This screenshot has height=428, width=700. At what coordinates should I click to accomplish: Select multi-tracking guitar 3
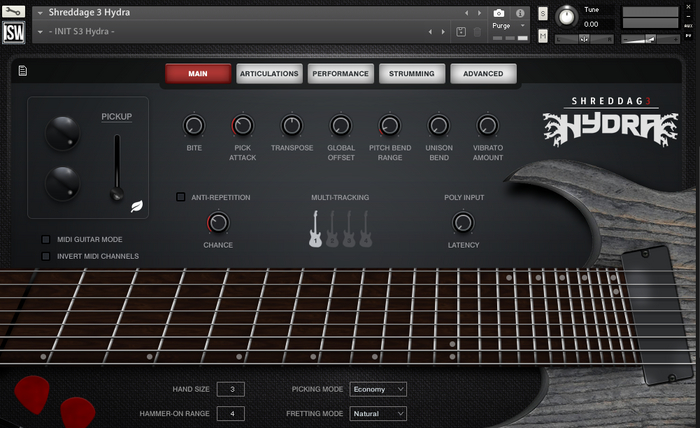(349, 229)
